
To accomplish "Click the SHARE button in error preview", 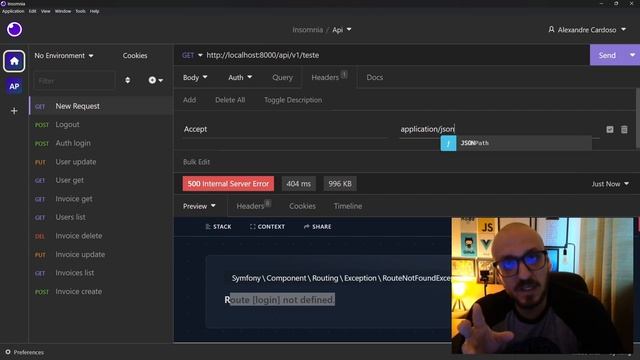I will click(x=318, y=227).
